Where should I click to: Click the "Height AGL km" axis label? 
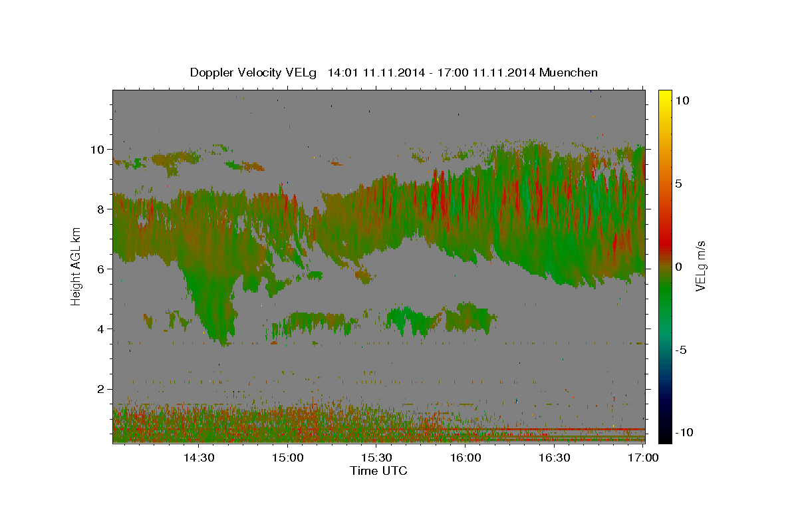click(x=76, y=266)
